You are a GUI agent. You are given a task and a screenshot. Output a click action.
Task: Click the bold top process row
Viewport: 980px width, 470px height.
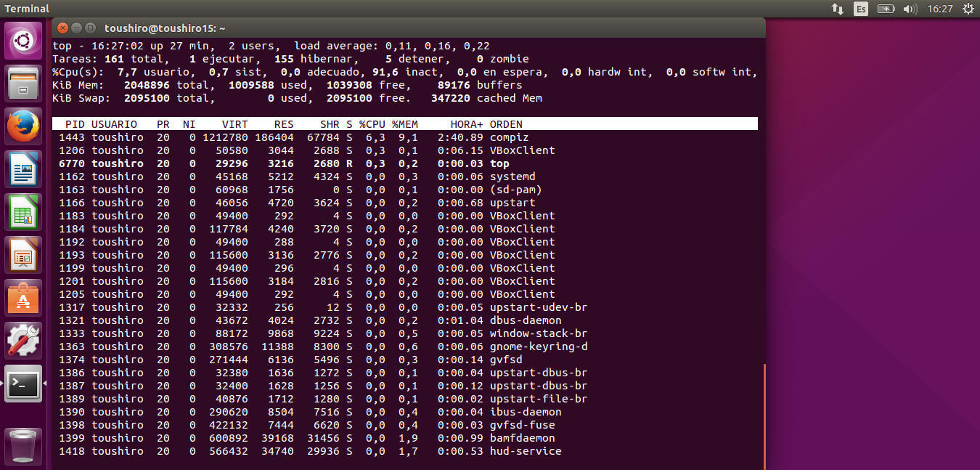[405, 163]
